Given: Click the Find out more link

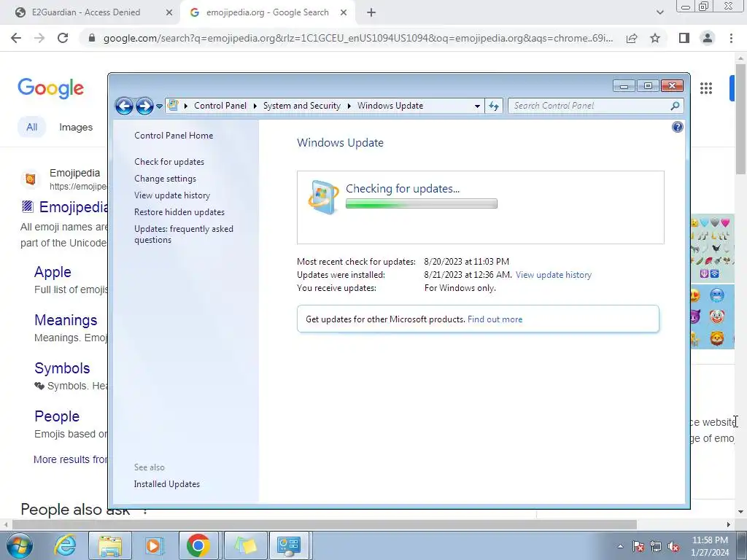Looking at the screenshot, I should (495, 319).
